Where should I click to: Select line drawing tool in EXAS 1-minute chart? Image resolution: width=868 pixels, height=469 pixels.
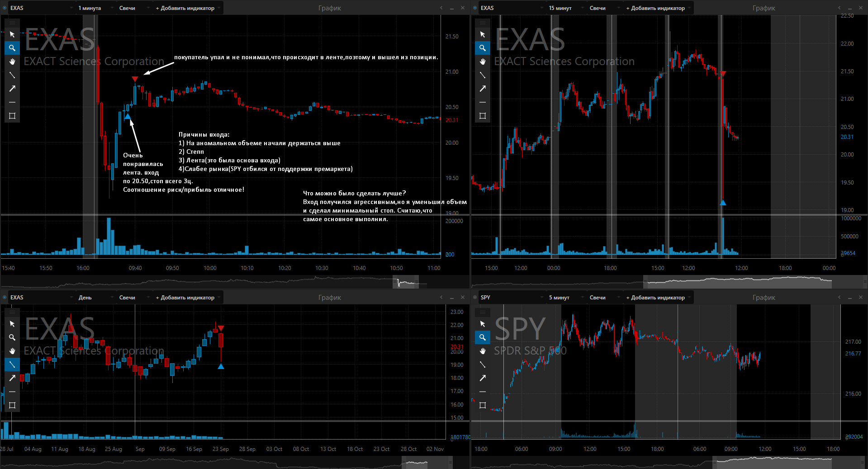[12, 75]
